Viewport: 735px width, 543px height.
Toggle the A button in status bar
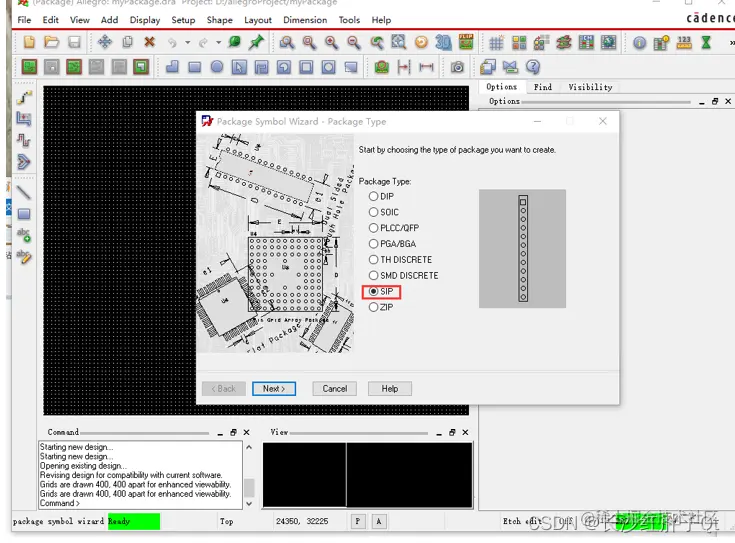click(379, 521)
